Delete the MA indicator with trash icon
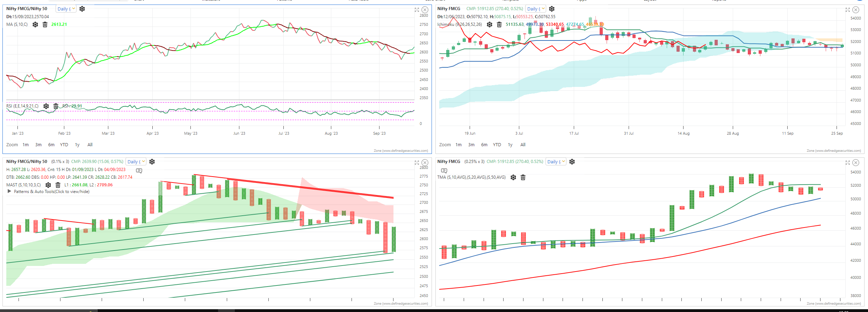This screenshot has width=868, height=312. click(45, 24)
